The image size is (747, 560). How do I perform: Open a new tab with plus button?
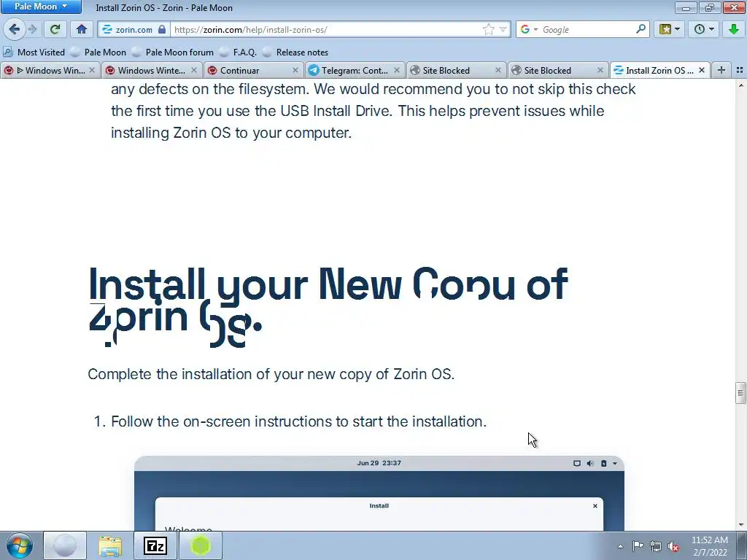(721, 71)
